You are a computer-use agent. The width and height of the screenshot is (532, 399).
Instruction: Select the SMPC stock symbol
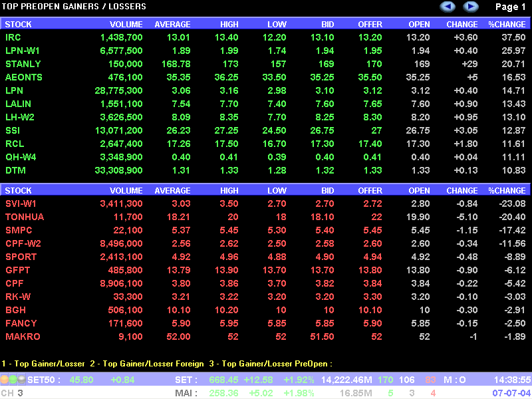tap(19, 230)
